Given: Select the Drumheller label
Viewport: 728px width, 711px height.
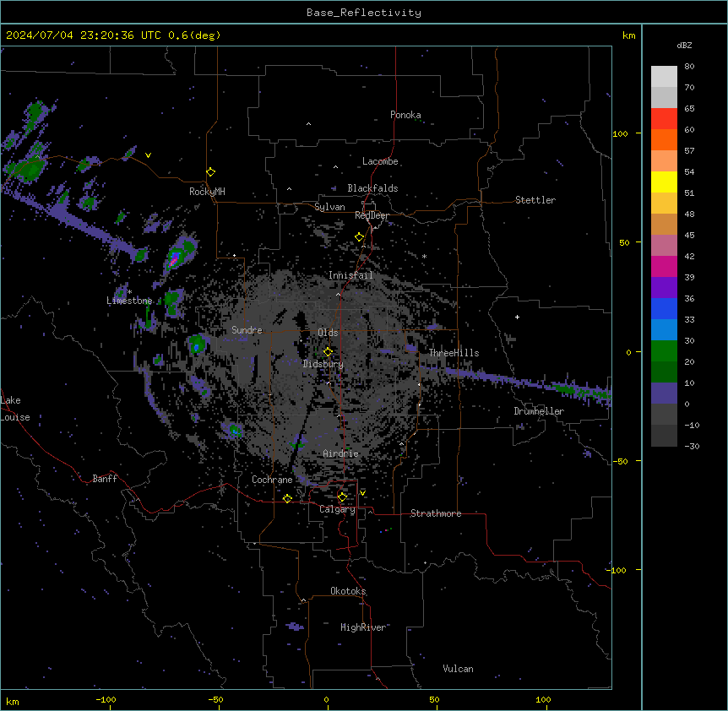Looking at the screenshot, I should click(x=539, y=411).
